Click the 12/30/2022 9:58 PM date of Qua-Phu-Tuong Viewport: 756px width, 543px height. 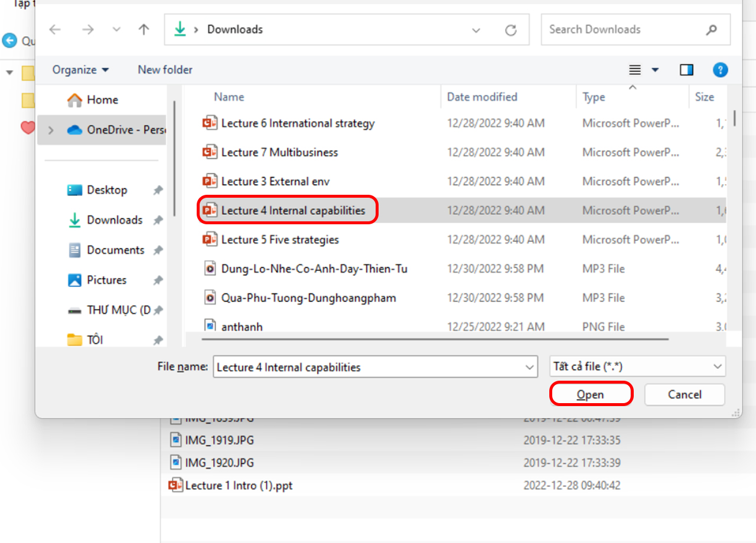pyautogui.click(x=496, y=297)
